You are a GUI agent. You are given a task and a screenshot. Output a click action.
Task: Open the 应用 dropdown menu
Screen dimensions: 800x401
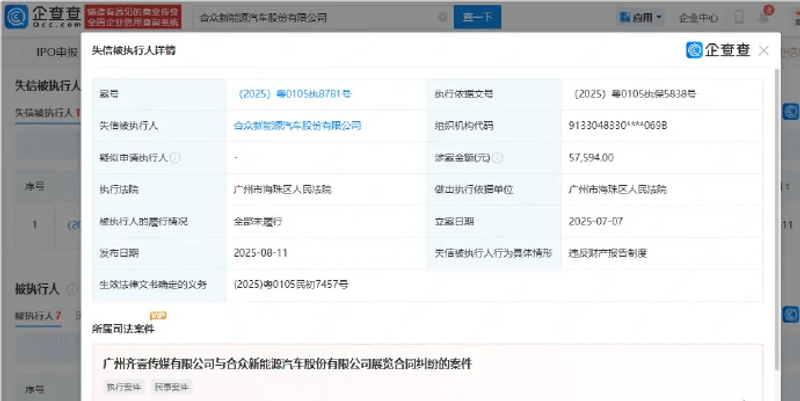coord(640,17)
